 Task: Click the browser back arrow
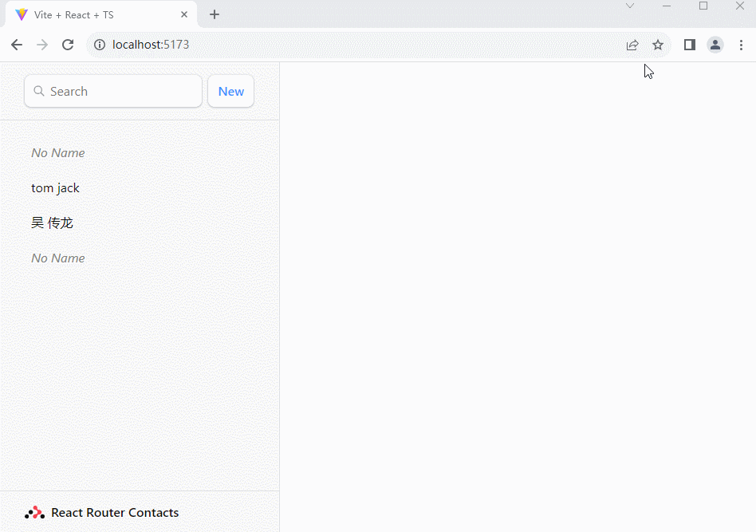click(x=17, y=45)
